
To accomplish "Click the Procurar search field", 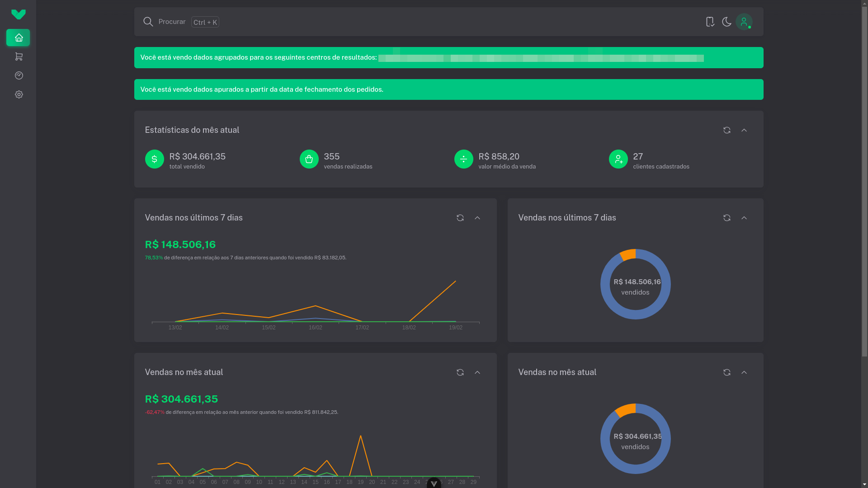I will coord(172,22).
